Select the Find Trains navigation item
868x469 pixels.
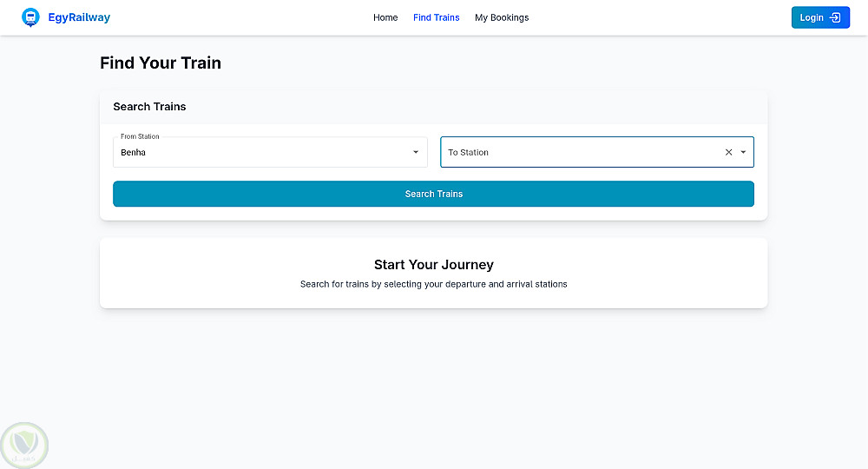coord(437,17)
